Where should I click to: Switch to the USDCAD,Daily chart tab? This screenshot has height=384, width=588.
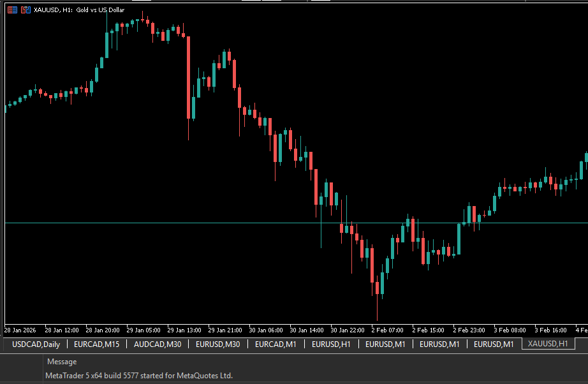click(x=36, y=344)
